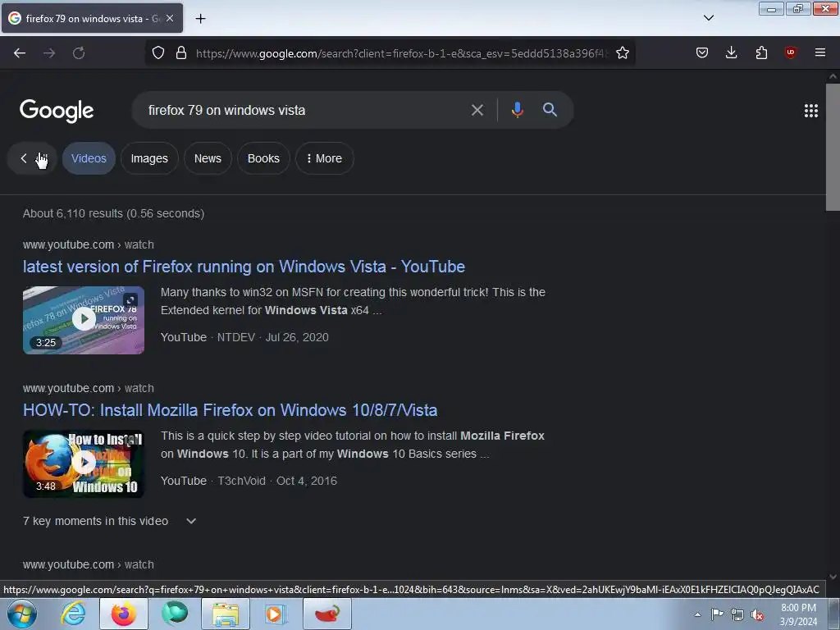The width and height of the screenshot is (840, 630).
Task: Open HOW-TO Install Mozilla Firefox link
Action: pyautogui.click(x=230, y=410)
